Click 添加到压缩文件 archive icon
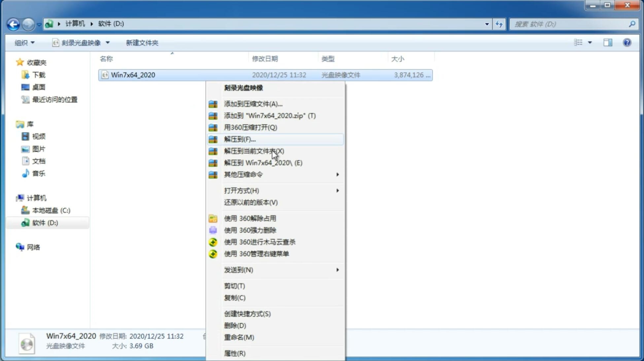Viewport: 644px width, 361px height. coord(212,104)
